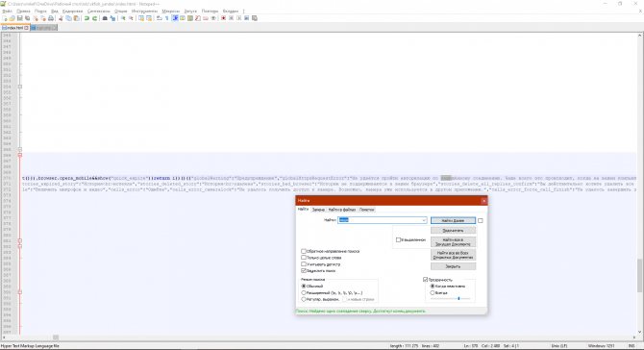The width and height of the screenshot is (644, 350).
Task: Enable the 'Только целые слова' checkbox
Action: pos(304,258)
